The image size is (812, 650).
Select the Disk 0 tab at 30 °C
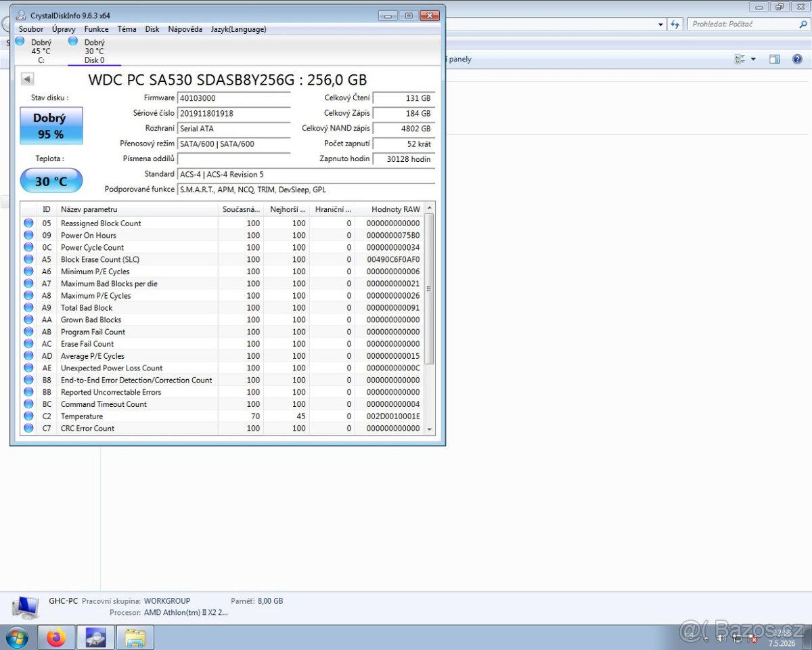click(94, 51)
